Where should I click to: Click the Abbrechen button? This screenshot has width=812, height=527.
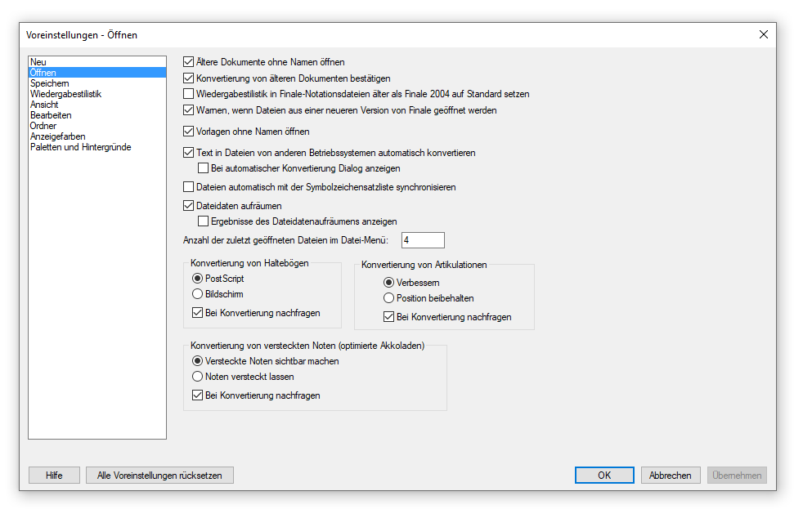[x=671, y=476]
